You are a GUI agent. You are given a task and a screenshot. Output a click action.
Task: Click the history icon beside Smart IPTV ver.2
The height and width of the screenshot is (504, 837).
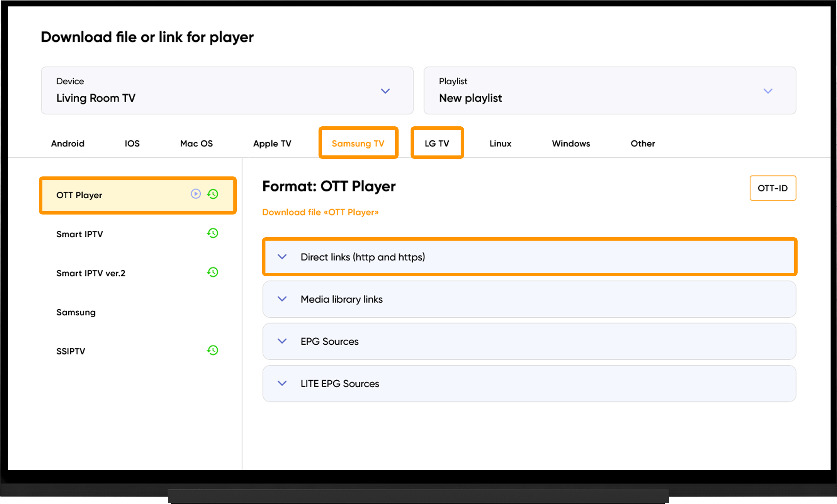213,272
